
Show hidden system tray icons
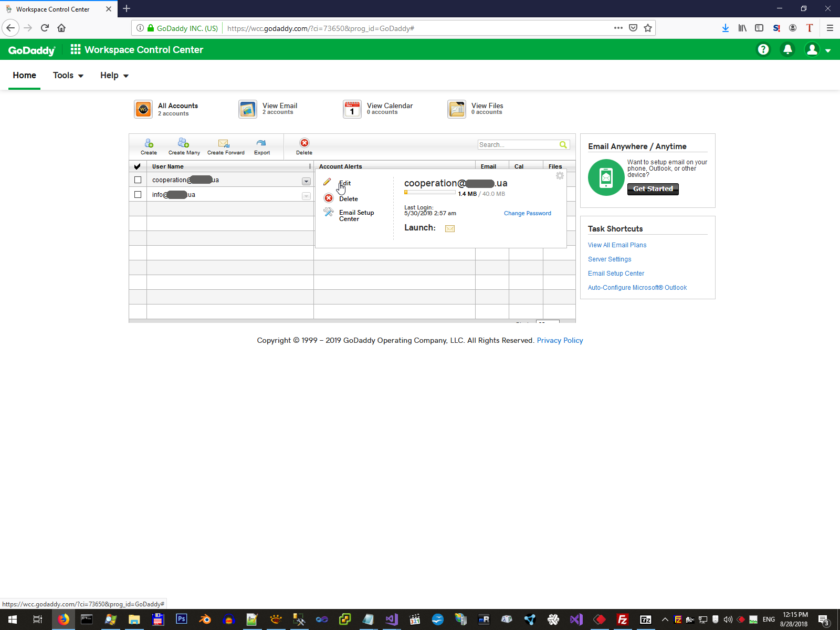[665, 619]
